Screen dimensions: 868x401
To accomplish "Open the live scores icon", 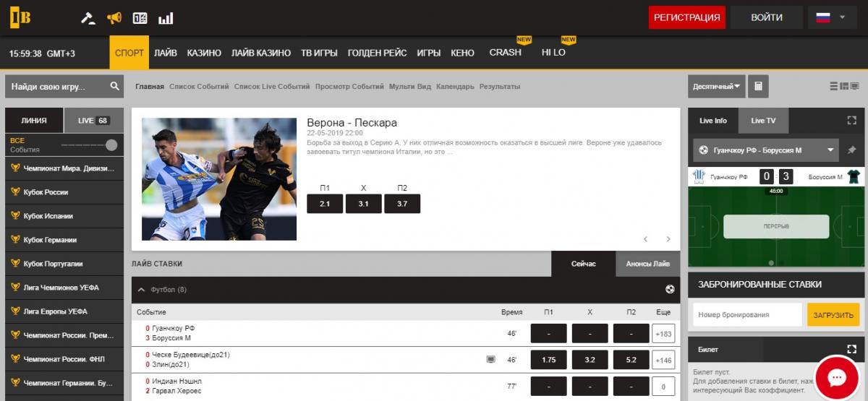I will (x=140, y=18).
